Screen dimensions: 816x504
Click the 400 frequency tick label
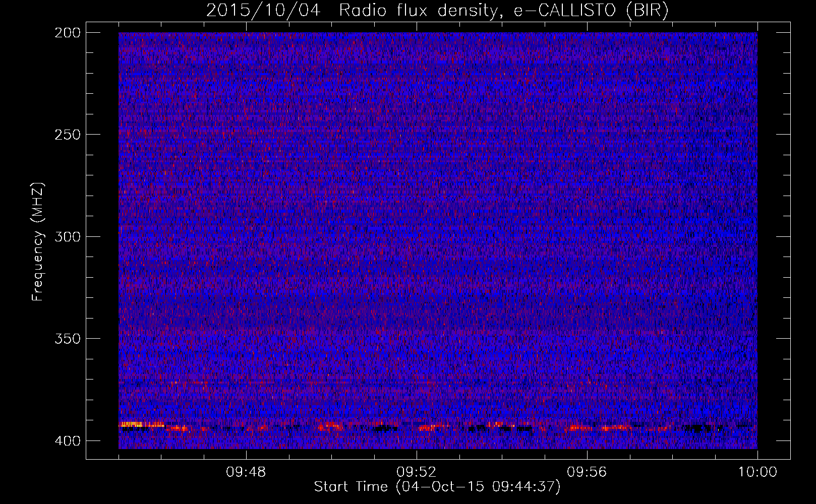67,441
